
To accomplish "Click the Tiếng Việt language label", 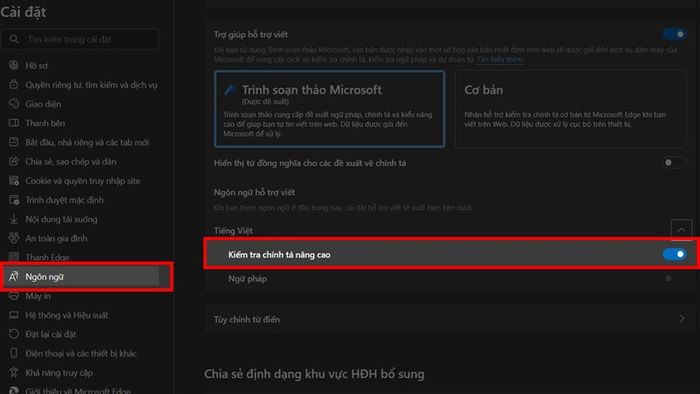I will coord(233,231).
